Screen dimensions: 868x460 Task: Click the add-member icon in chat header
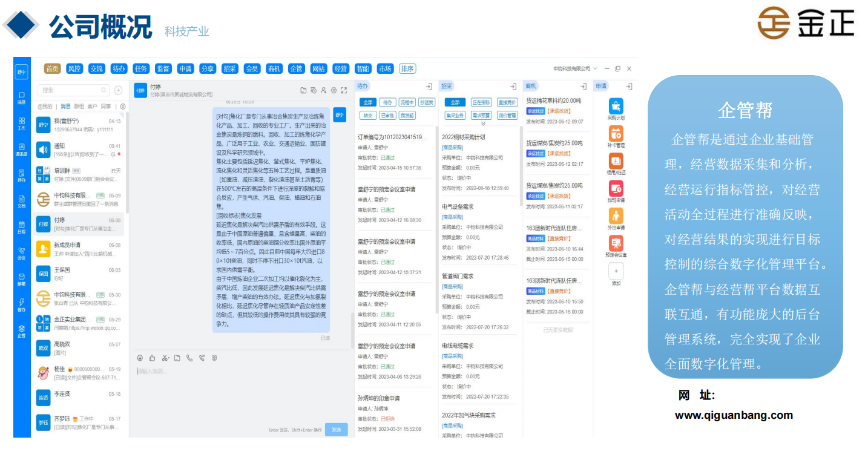pos(324,90)
